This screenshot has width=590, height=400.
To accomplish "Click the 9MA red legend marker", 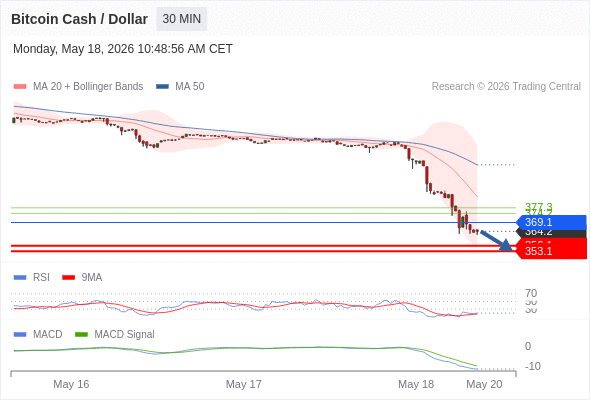I will [68, 278].
